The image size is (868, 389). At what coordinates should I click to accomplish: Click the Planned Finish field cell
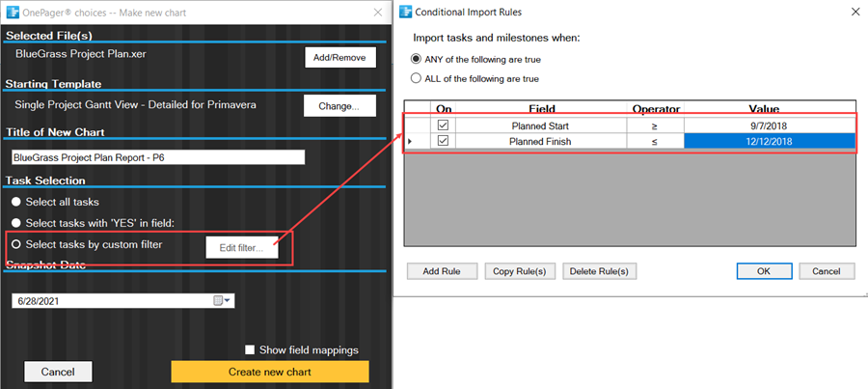coord(541,141)
